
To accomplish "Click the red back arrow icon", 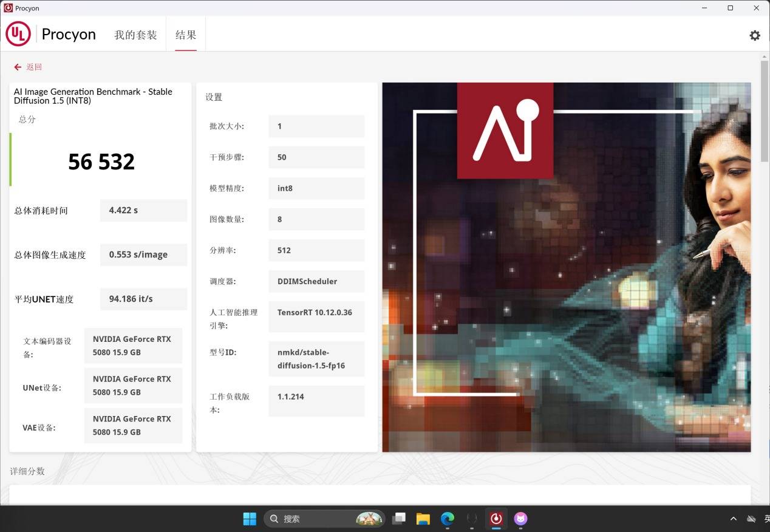I will coord(18,67).
